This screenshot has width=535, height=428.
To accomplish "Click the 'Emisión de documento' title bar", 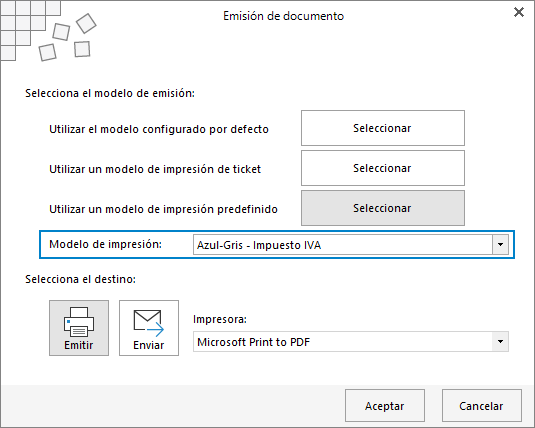I will (x=284, y=16).
